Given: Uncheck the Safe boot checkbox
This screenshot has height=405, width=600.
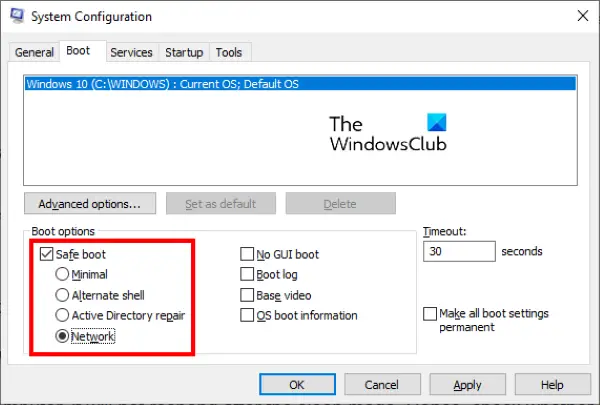Looking at the screenshot, I should tap(46, 254).
